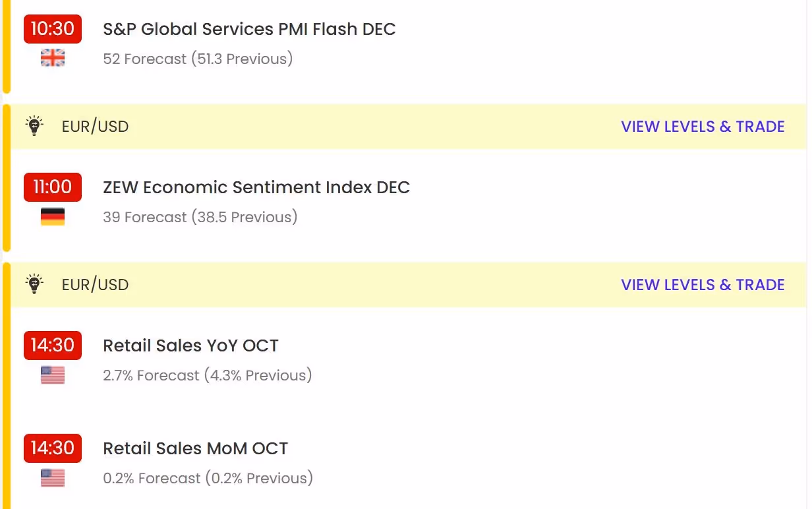Open ZEW Economic Sentiment Index DEC event
Image resolution: width=812 pixels, height=509 pixels.
(256, 187)
